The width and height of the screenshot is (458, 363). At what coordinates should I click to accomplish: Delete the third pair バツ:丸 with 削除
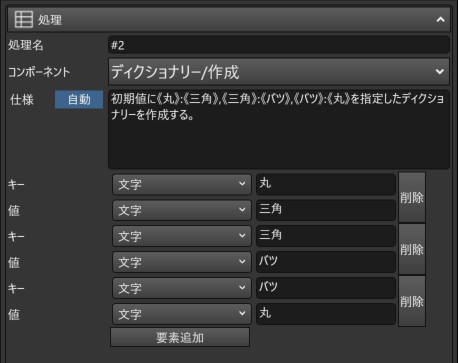pos(412,301)
